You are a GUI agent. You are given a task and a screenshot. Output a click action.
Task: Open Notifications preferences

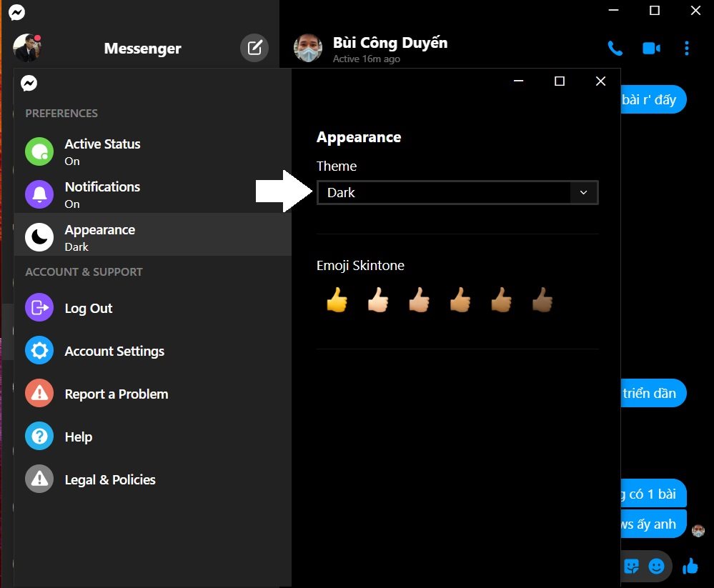point(102,194)
